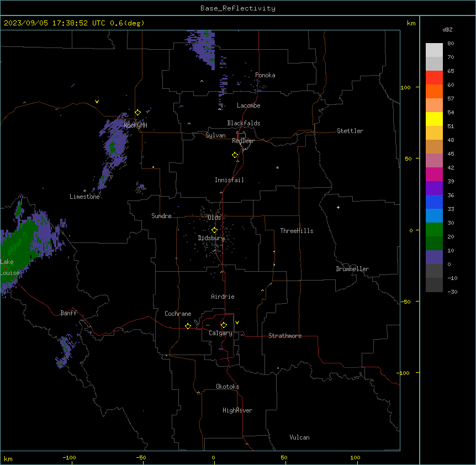476x465 pixels.
Task: Click the 80 value on dBZ legend
Action: (451, 44)
